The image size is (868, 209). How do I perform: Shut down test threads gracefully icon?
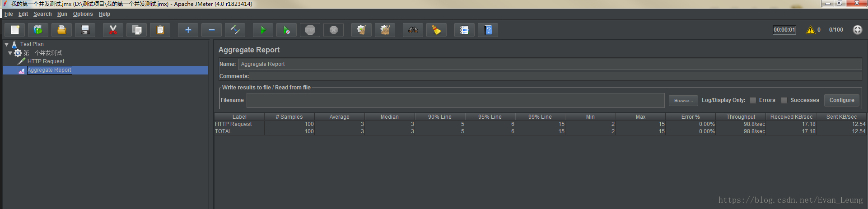point(333,30)
